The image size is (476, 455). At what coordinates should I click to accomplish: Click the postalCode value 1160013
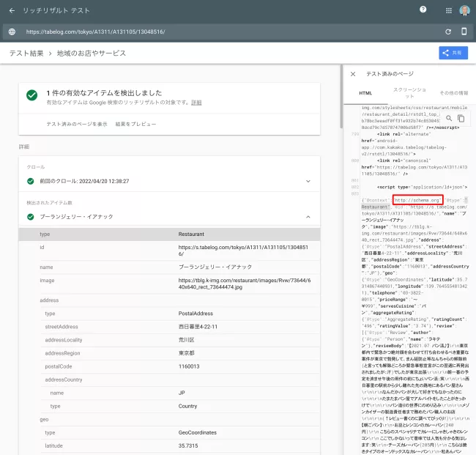tap(189, 366)
